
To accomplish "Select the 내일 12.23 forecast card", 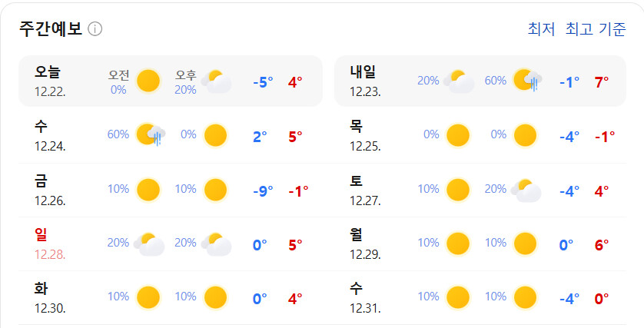I will tap(480, 81).
